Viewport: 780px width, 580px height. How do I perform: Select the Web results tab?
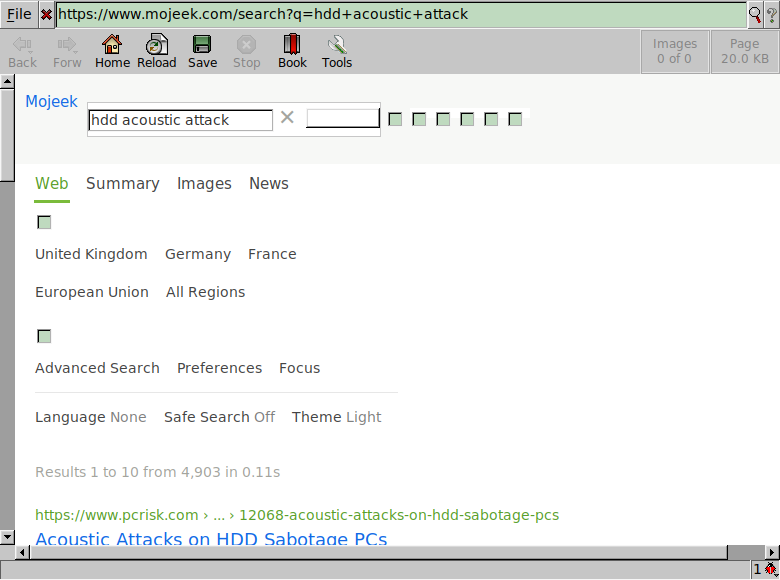coord(52,184)
